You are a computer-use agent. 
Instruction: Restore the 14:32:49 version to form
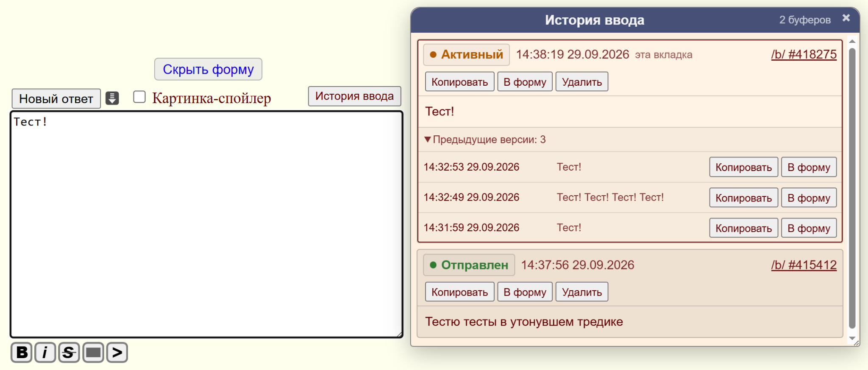point(809,198)
